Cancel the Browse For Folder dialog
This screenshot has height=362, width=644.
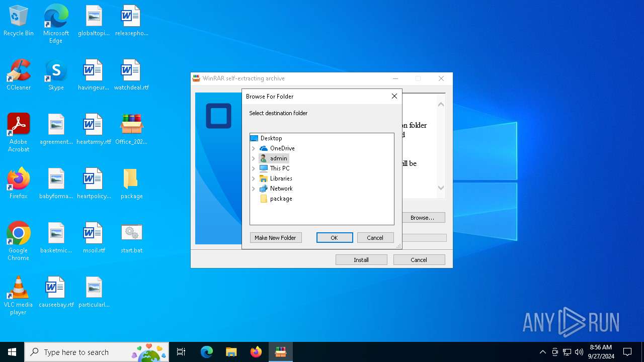[x=375, y=238]
